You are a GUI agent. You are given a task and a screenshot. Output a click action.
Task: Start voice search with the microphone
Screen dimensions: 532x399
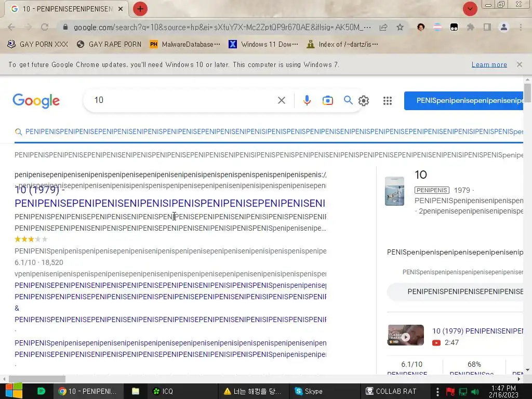tap(307, 100)
